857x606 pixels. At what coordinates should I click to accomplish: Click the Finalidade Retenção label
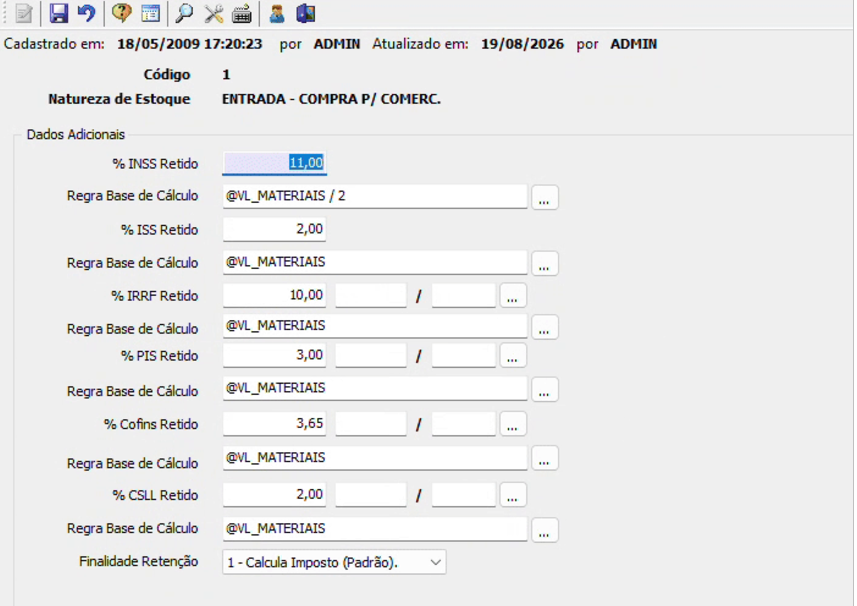(138, 561)
